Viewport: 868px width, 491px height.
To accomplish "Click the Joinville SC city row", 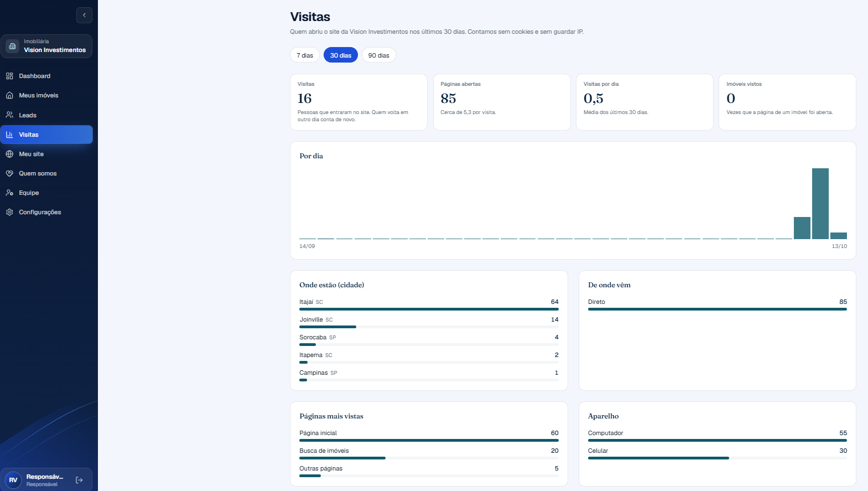I will pos(429,323).
